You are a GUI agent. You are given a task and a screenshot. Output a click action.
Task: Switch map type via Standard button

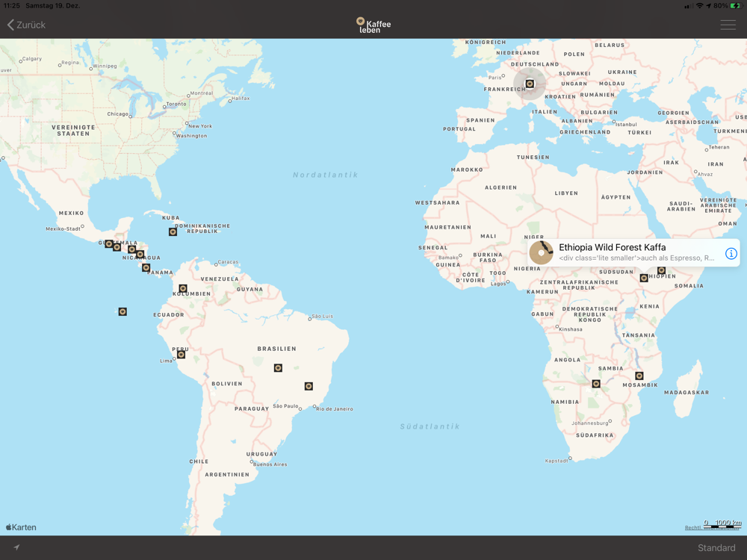pyautogui.click(x=716, y=547)
